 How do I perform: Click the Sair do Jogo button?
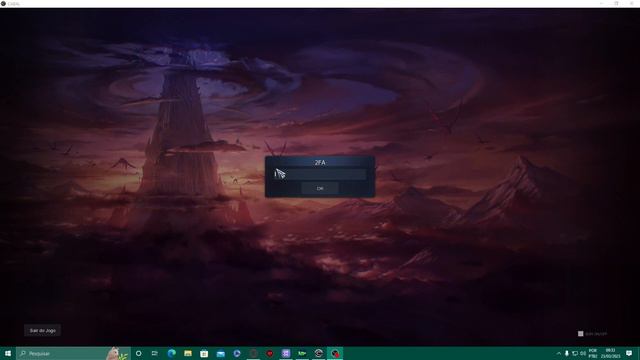(42, 331)
